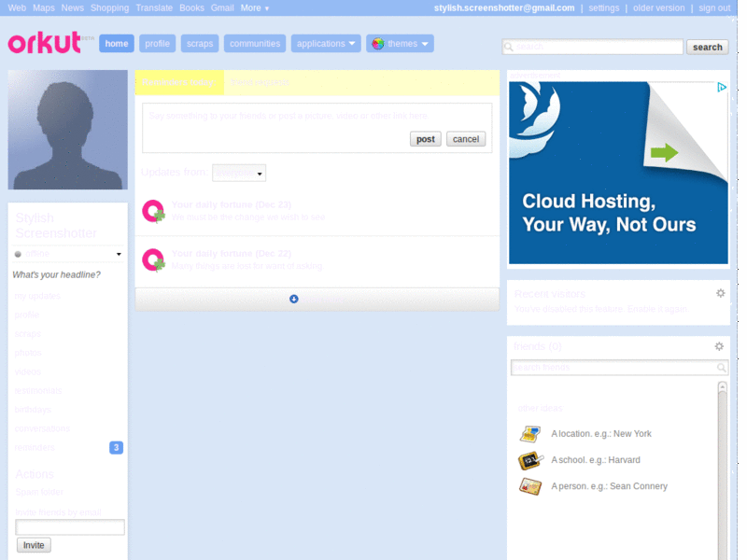This screenshot has height=560, width=747.
Task: Click What's your headline? text
Action: click(56, 274)
